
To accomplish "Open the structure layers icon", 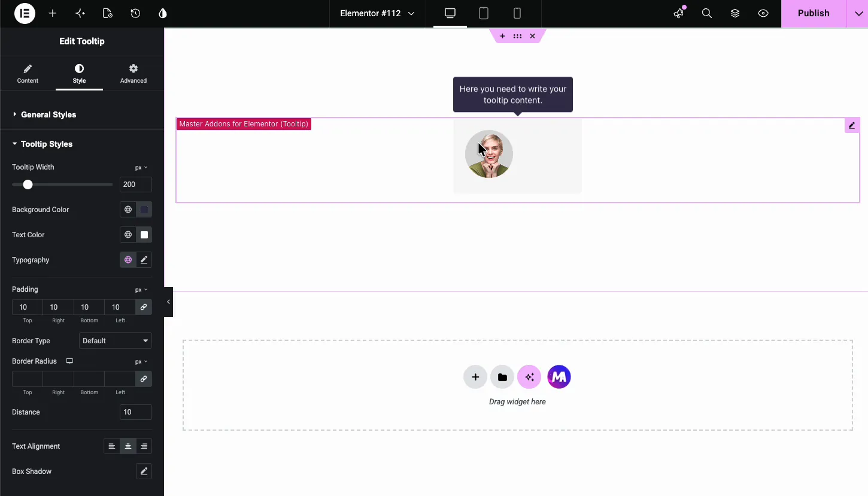I will (x=735, y=13).
